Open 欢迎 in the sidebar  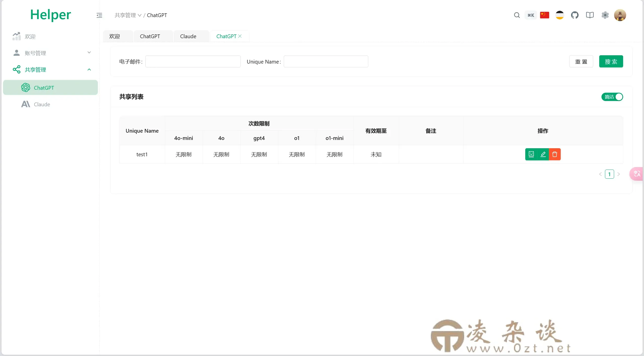click(50, 36)
